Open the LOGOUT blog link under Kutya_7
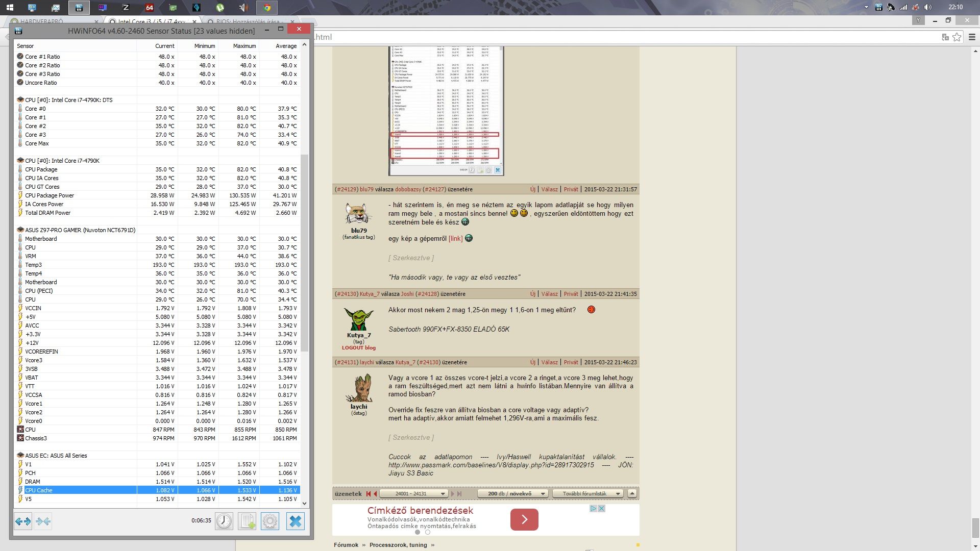The image size is (980, 551). coord(359,348)
